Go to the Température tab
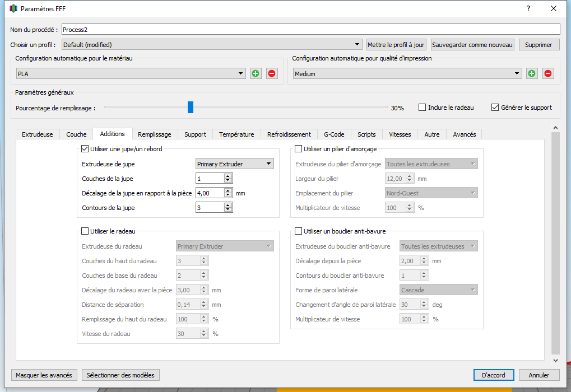Screen dimensions: 571x392 coord(236,134)
